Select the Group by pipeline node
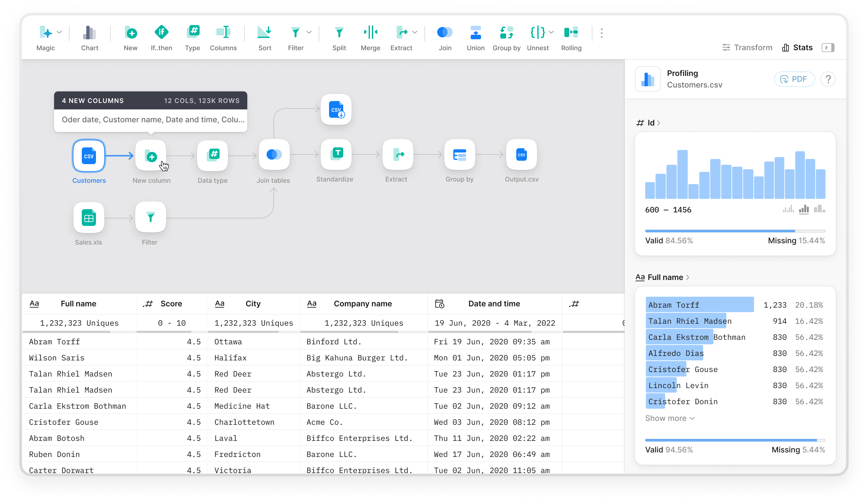868x502 pixels. click(x=459, y=154)
